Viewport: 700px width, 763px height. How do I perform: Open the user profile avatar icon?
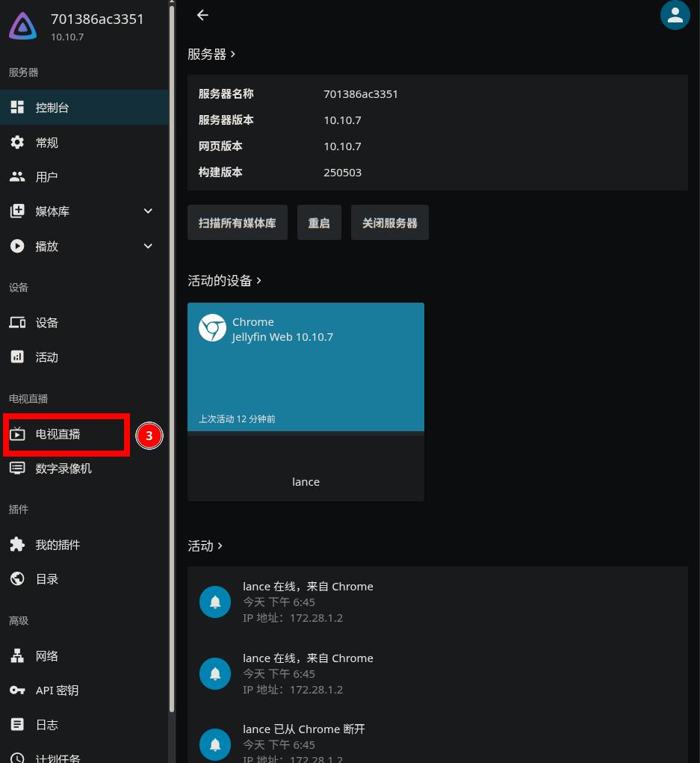675,15
